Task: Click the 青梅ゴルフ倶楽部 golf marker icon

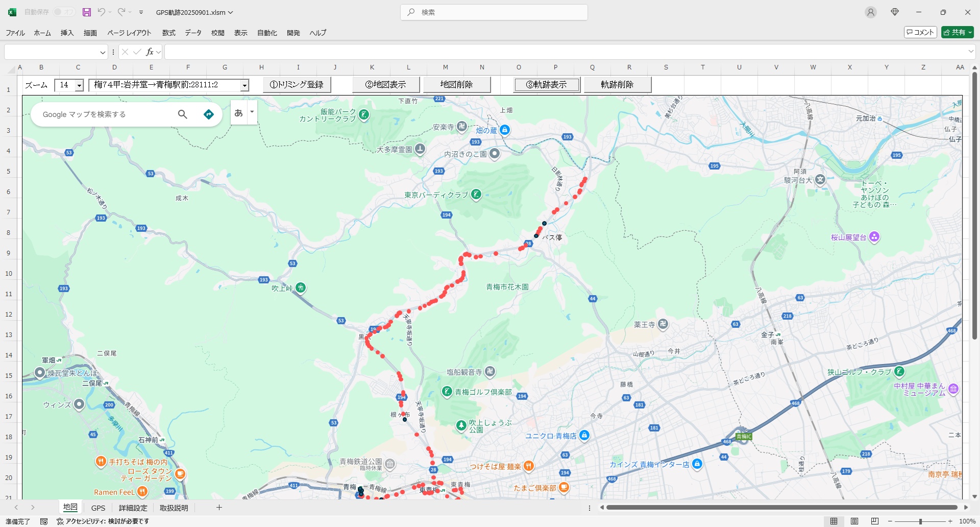Action: pyautogui.click(x=447, y=391)
